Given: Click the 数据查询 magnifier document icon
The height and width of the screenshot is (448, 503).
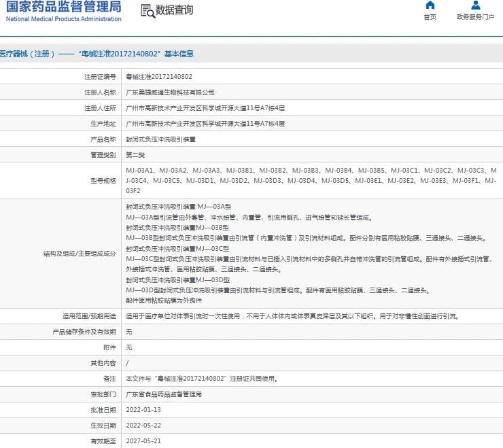Looking at the screenshot, I should 148,12.
